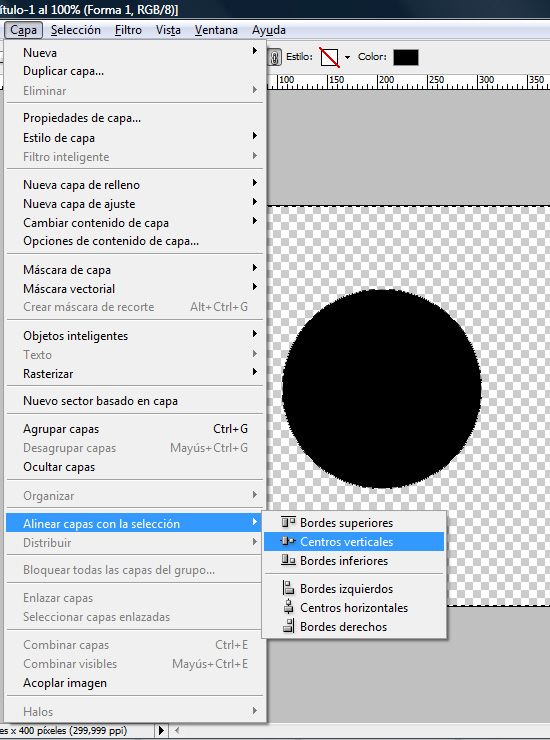
Task: Open Propiedades de capa...
Action: (x=135, y=118)
